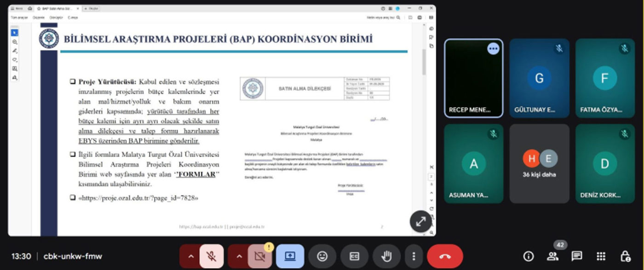Turn on your camera
644x270 pixels.
(260, 256)
